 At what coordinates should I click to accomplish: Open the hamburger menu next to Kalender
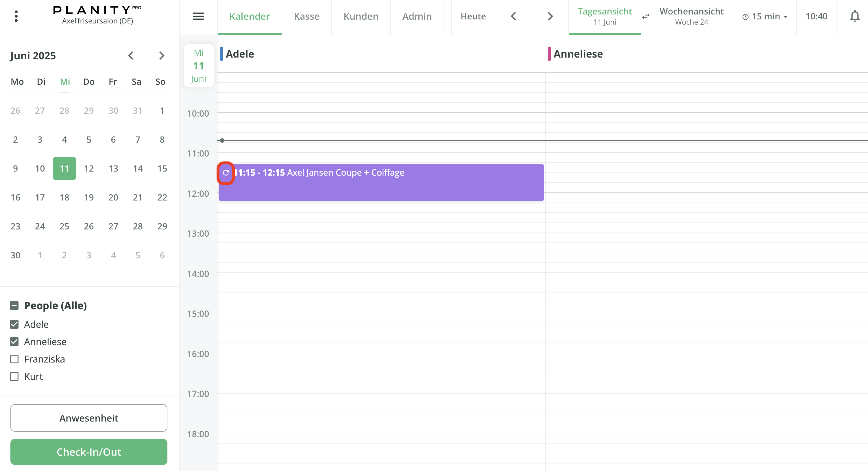point(198,16)
